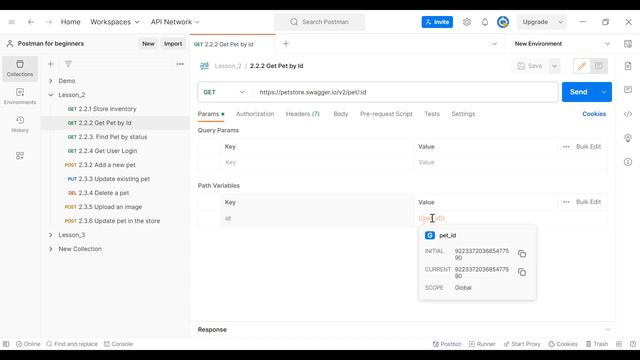Image resolution: width=640 pixels, height=360 pixels.
Task: Change the GET method dropdown
Action: [224, 92]
